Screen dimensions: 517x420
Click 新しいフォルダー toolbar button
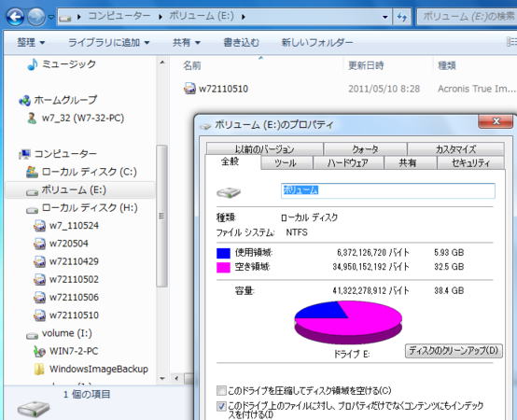pos(317,43)
